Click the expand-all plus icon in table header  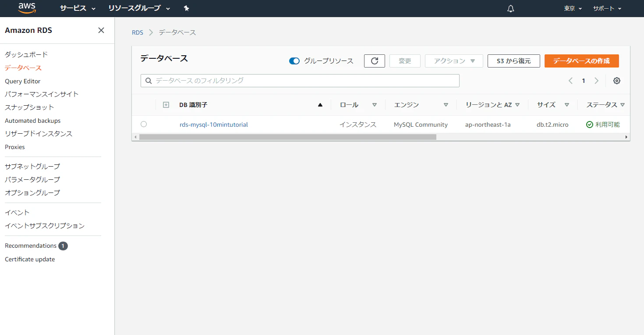[x=166, y=105]
